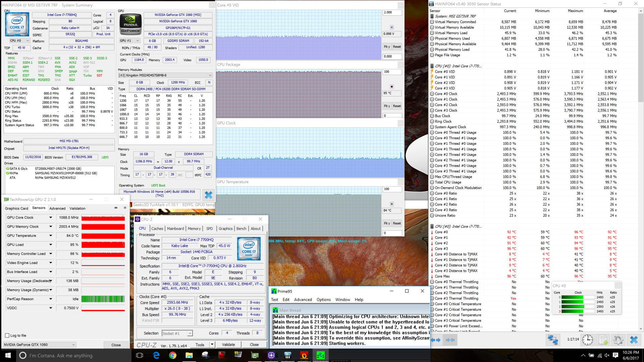Open Action Center notifications icon
Image resolution: width=644 pixels, height=362 pixels.
[x=616, y=355]
